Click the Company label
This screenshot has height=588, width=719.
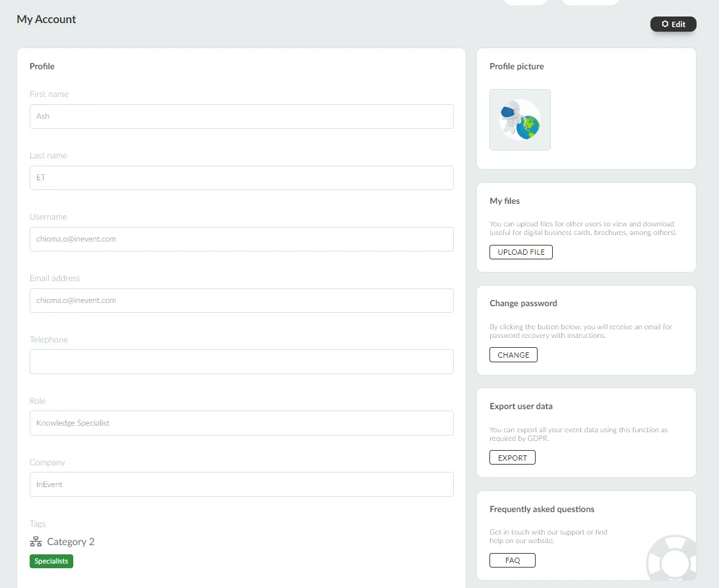point(47,463)
